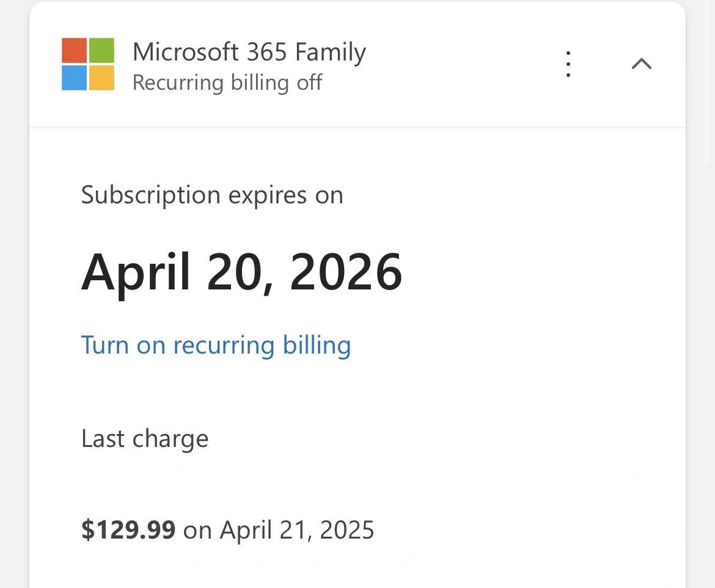Click the $129.99 charge amount

click(128, 529)
